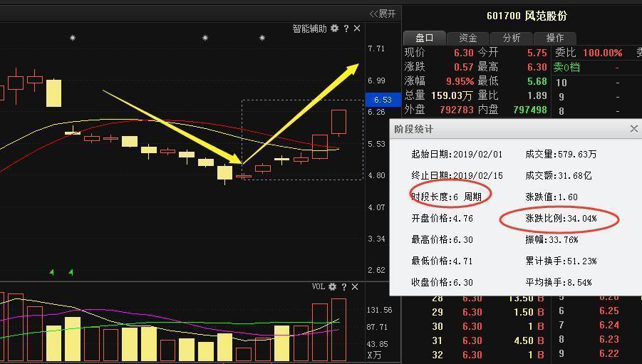Viewport: 642px width, 364px height.
Task: Open 智能辅助 settings gear
Action: coord(334,28)
